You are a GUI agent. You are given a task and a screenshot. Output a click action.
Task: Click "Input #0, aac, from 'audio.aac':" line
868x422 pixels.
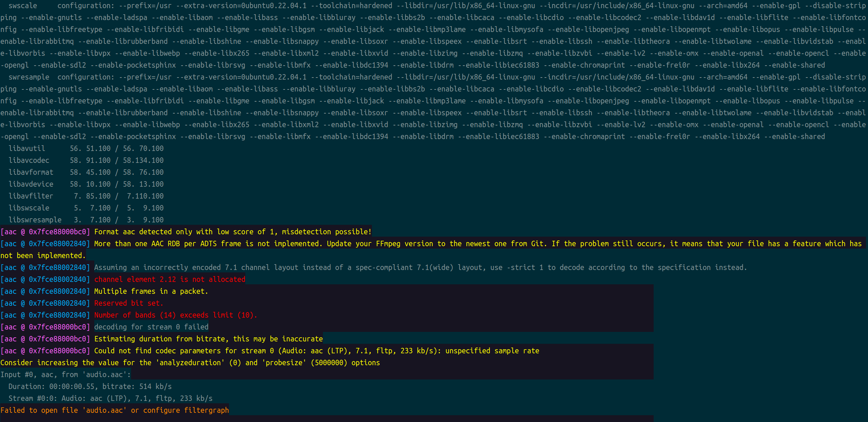[x=66, y=375]
